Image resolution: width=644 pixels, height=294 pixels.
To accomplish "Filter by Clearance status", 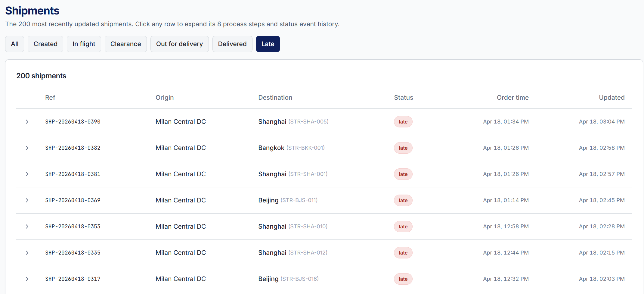I will [126, 44].
